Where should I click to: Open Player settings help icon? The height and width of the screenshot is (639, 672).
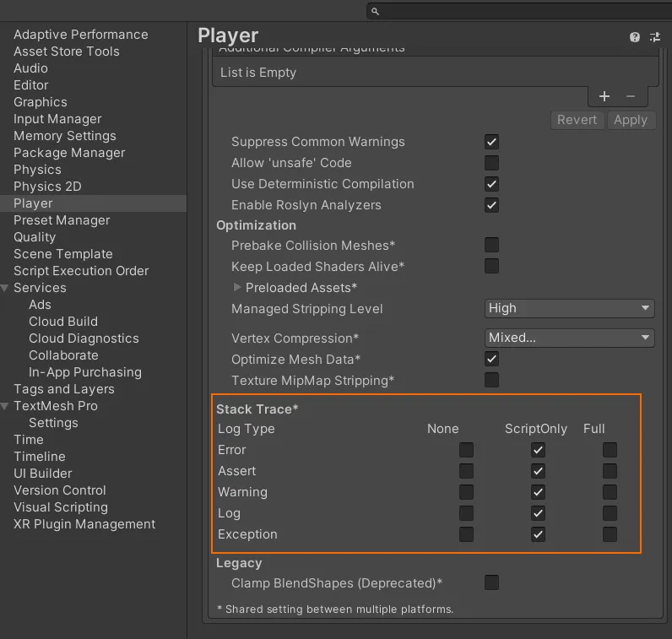pyautogui.click(x=635, y=37)
